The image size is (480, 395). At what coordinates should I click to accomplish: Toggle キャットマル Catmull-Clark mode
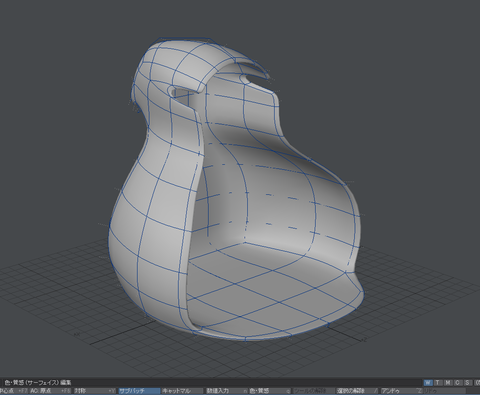coord(182,391)
